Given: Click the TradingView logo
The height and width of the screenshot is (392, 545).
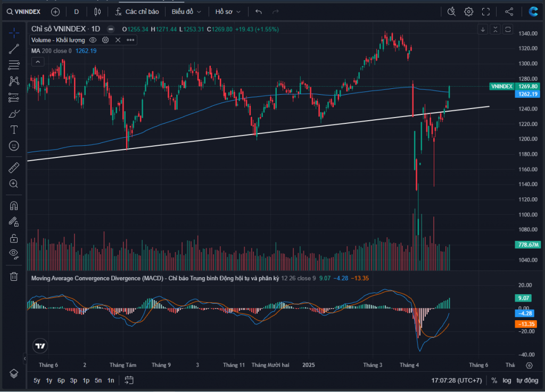Looking at the screenshot, I should click(40, 346).
